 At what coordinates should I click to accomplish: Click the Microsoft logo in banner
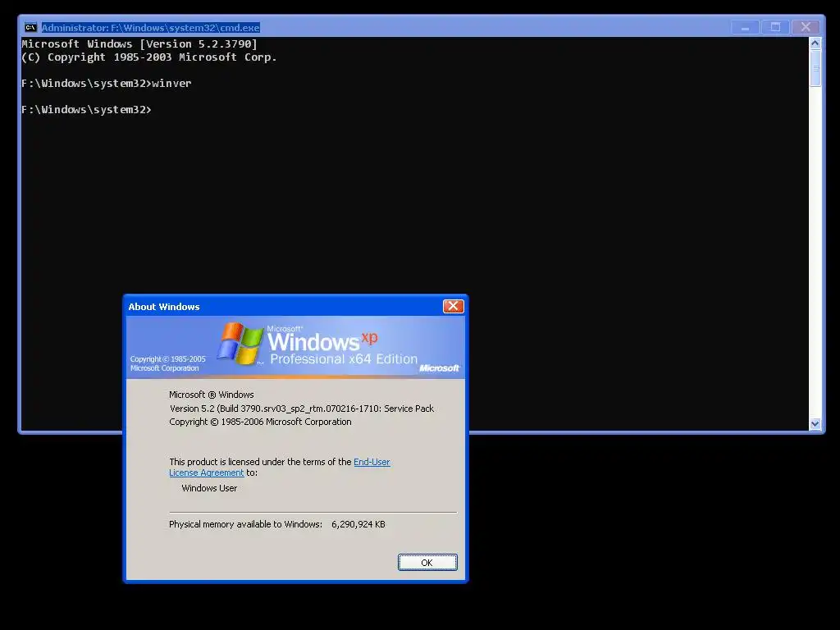pyautogui.click(x=440, y=368)
